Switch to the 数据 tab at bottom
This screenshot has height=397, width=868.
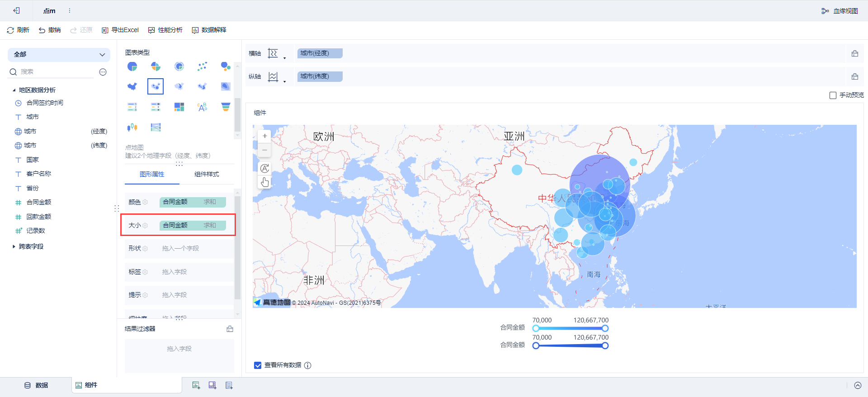click(x=36, y=385)
